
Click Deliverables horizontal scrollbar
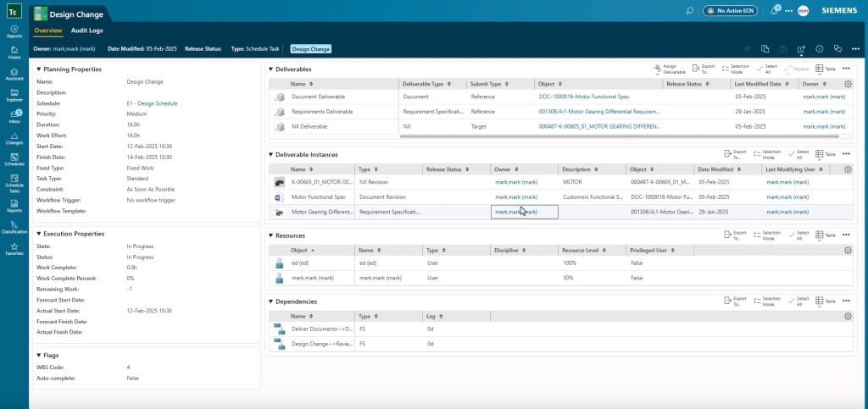pos(619,136)
